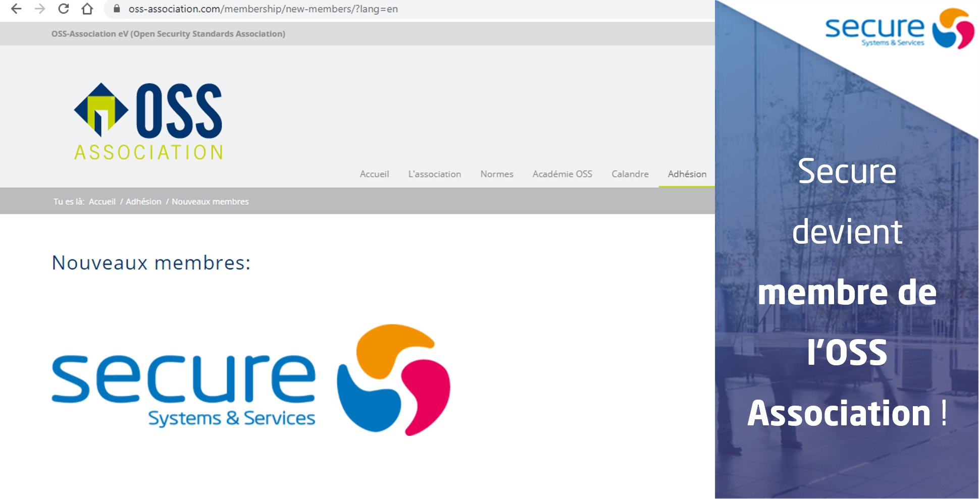
Task: Click the browser forward arrow
Action: tap(40, 9)
